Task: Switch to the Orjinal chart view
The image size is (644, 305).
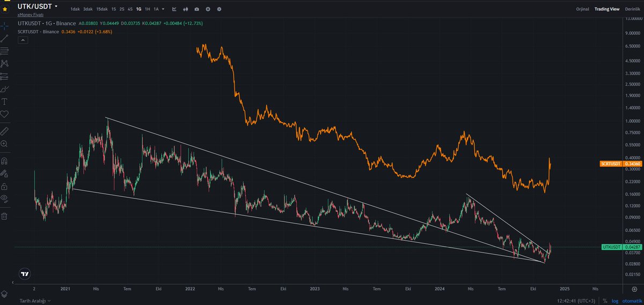Action: [x=583, y=9]
